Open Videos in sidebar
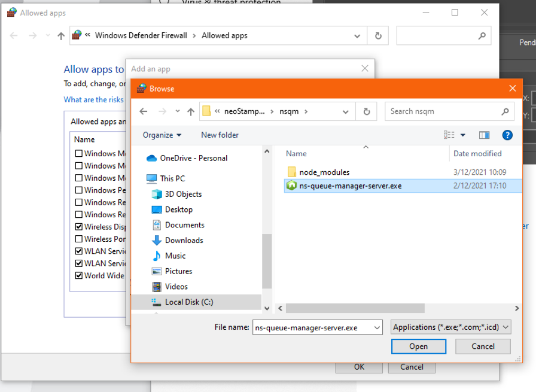 point(170,286)
